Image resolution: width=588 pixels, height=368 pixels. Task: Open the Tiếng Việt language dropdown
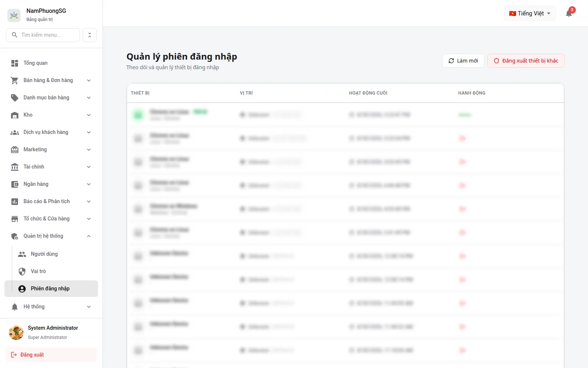click(530, 13)
